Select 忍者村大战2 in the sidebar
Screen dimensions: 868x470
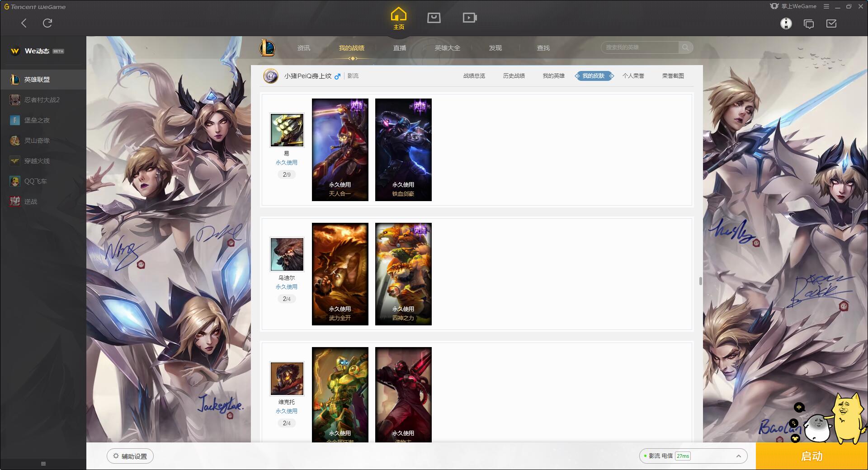point(43,100)
